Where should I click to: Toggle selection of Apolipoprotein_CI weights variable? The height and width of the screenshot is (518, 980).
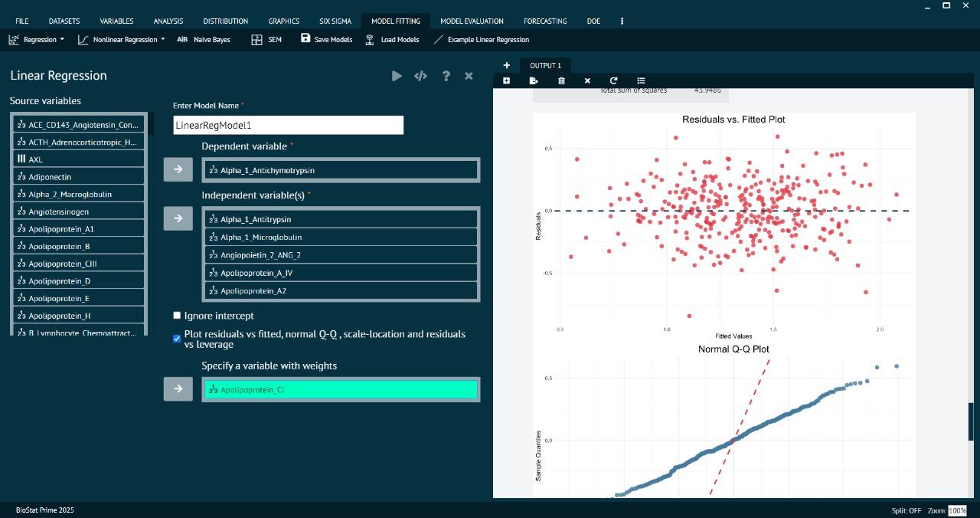coord(340,389)
